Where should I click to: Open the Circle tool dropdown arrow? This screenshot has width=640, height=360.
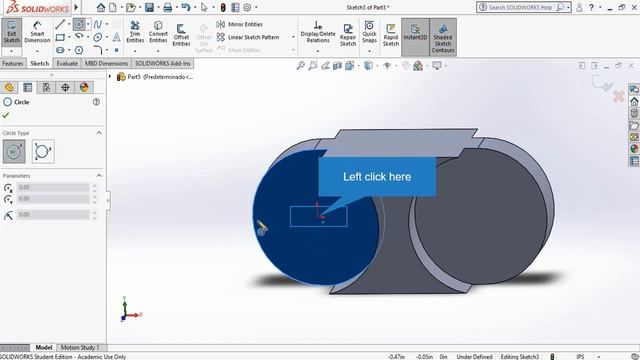[x=88, y=24]
